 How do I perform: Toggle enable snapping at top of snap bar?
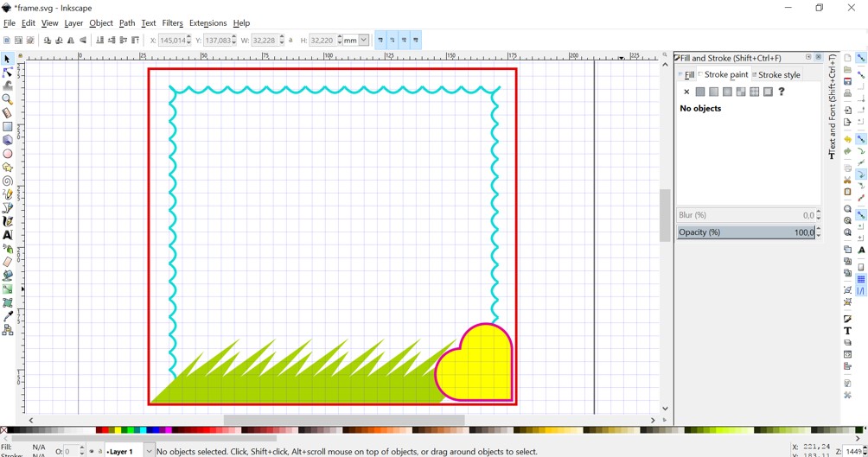coord(861,58)
